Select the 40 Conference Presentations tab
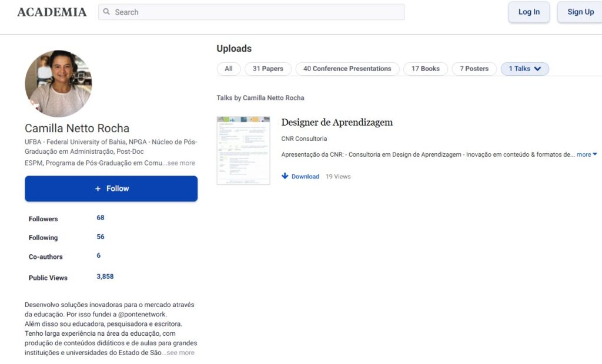The image size is (602, 364). [x=347, y=69]
